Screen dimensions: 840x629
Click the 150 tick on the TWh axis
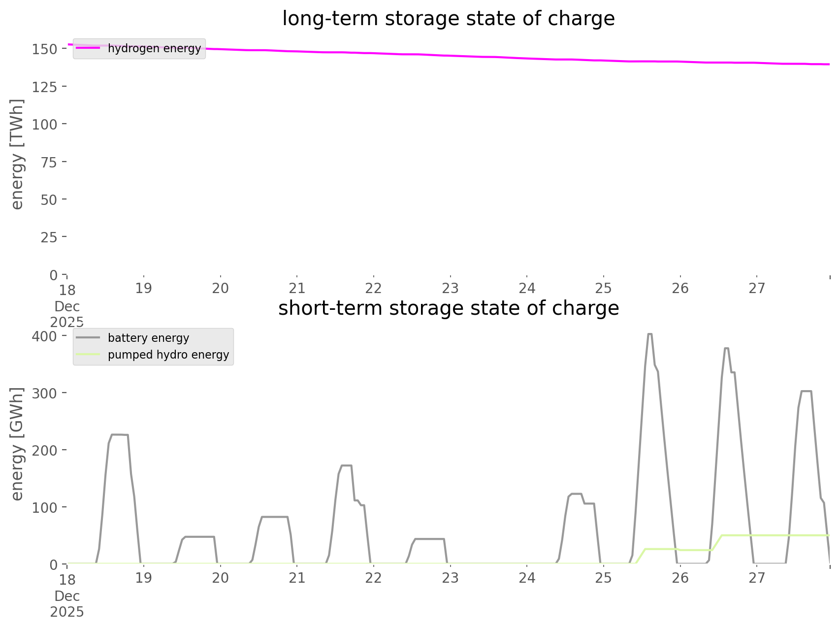tap(45, 49)
